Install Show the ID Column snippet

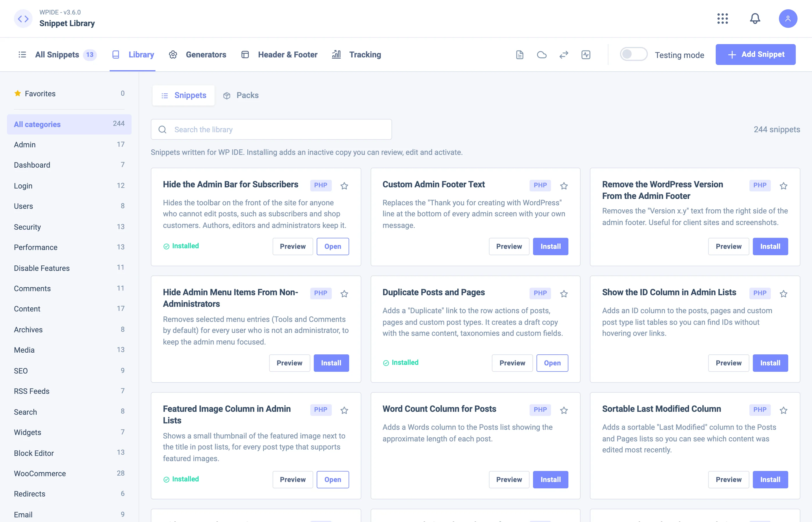(770, 363)
